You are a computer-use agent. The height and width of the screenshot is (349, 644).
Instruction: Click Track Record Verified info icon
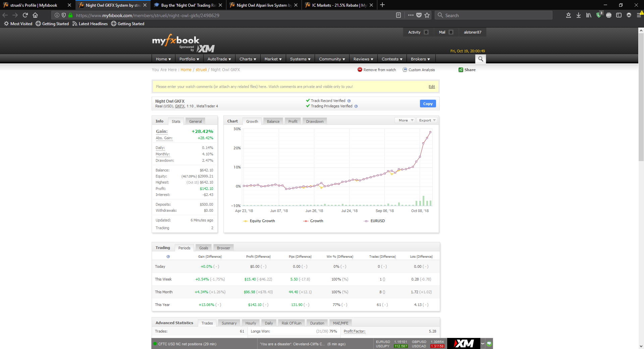pos(349,101)
